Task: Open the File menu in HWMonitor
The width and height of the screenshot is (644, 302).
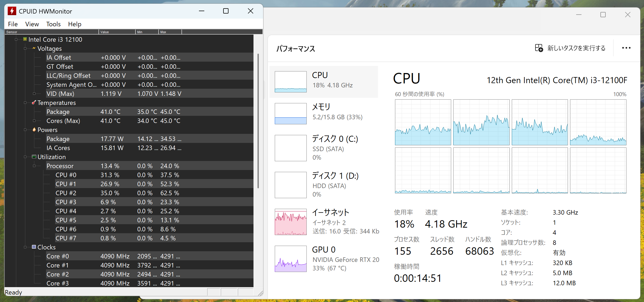Action: point(13,24)
